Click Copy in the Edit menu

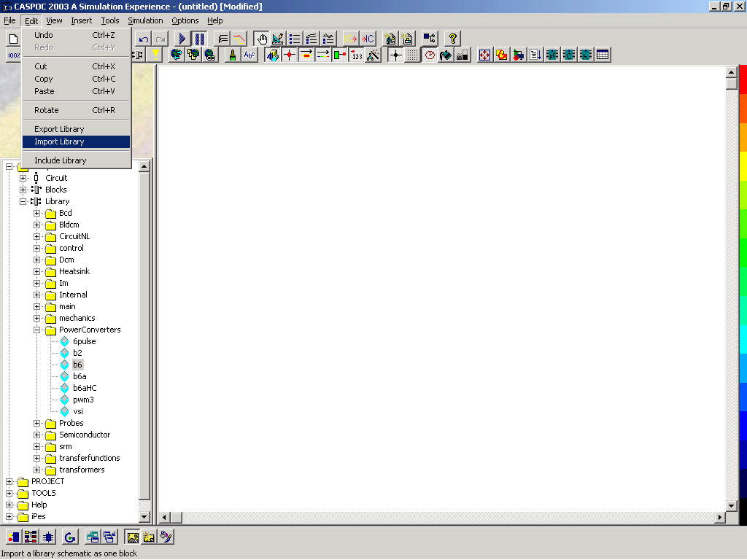click(x=76, y=79)
